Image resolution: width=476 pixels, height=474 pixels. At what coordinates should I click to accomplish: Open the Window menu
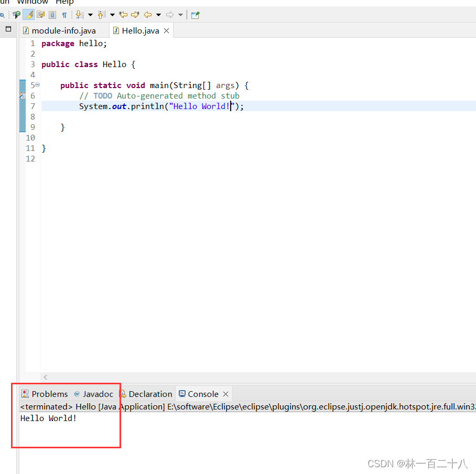click(33, 2)
